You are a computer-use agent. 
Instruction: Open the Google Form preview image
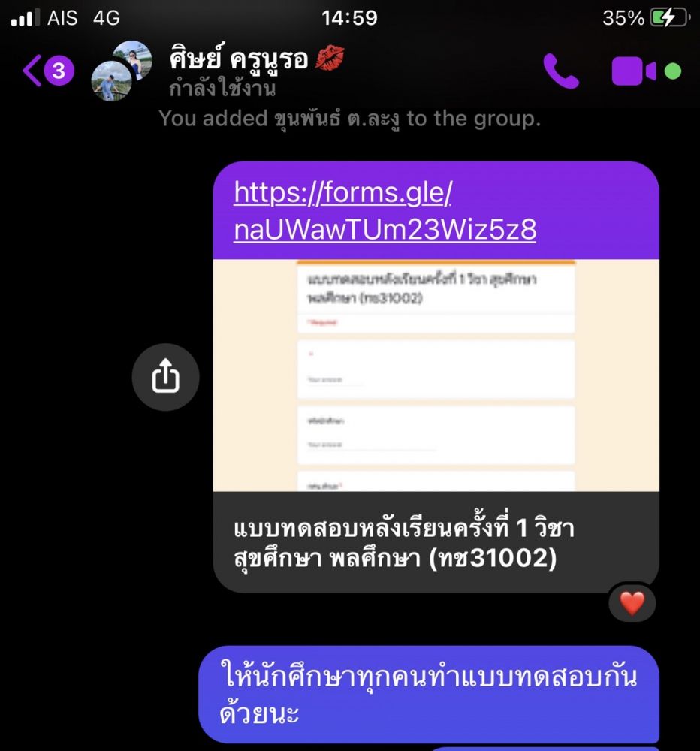[436, 375]
